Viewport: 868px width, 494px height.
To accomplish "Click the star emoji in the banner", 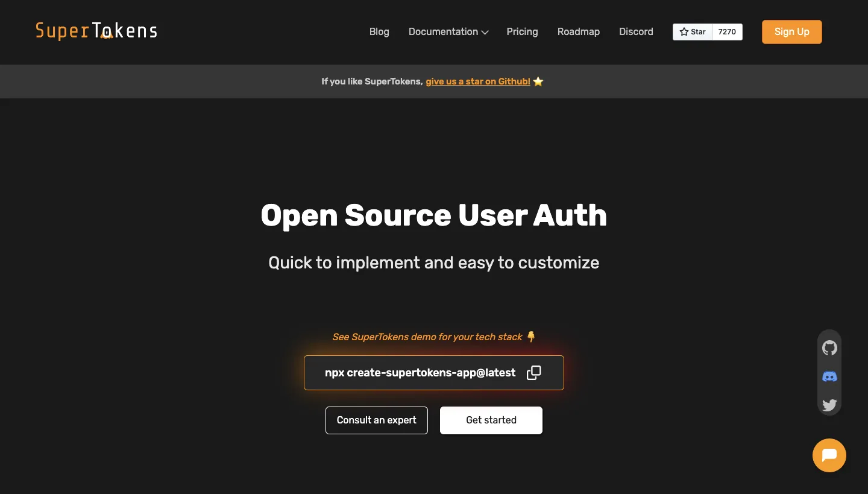I will click(538, 81).
